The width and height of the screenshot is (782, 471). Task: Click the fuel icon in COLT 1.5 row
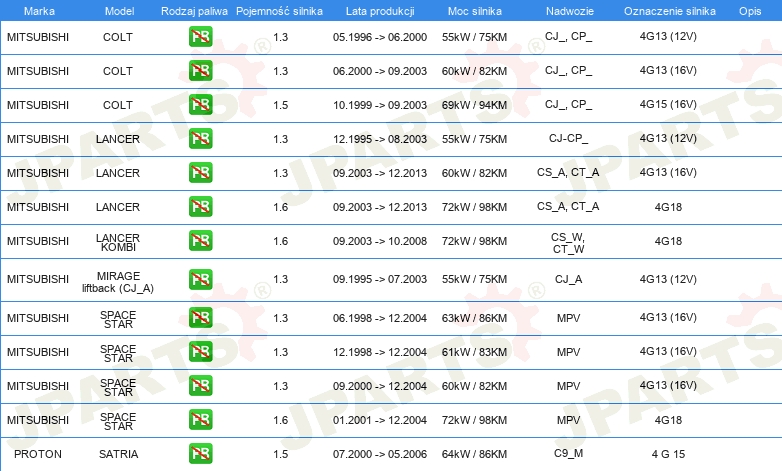tap(200, 105)
